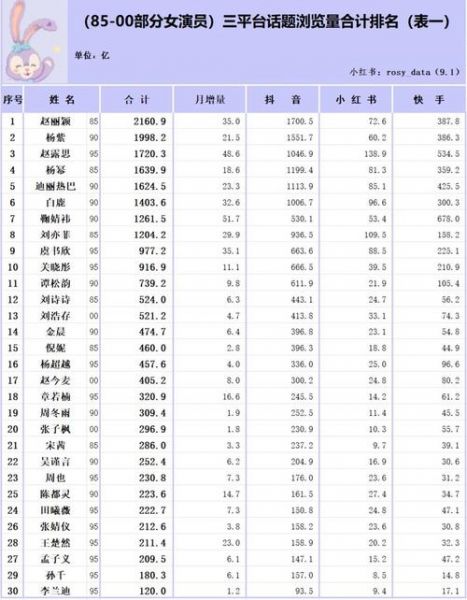This screenshot has width=467, height=600.
Task: Click the total value 1720.3
Action: point(150,154)
